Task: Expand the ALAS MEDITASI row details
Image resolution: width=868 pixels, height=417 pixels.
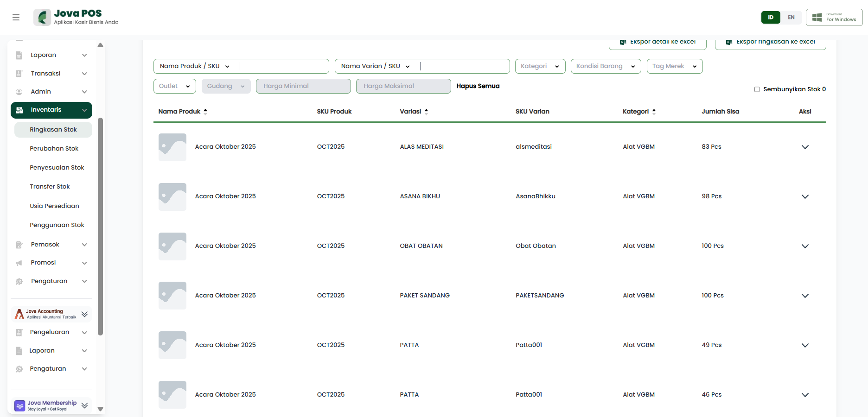Action: (x=805, y=147)
